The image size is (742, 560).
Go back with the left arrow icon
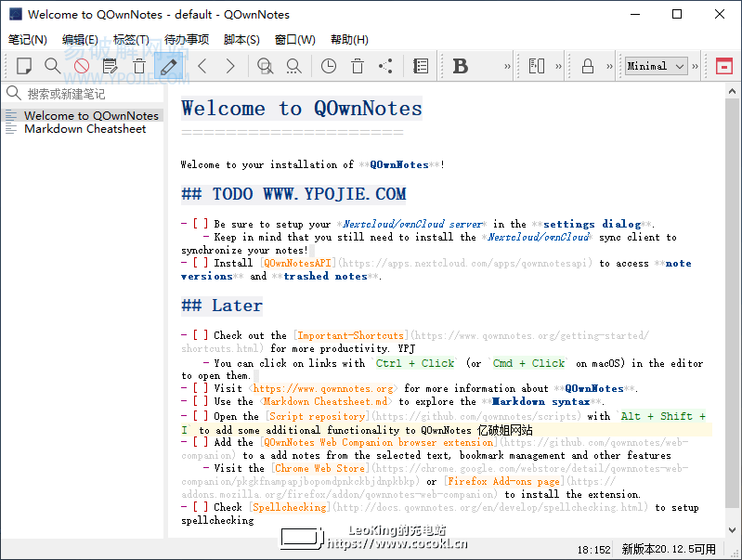[202, 66]
